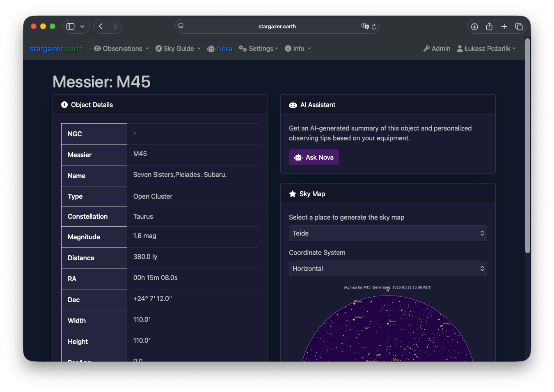The width and height of the screenshot is (554, 392).
Task: Click the 'Coordinate System' label
Action: (x=317, y=252)
